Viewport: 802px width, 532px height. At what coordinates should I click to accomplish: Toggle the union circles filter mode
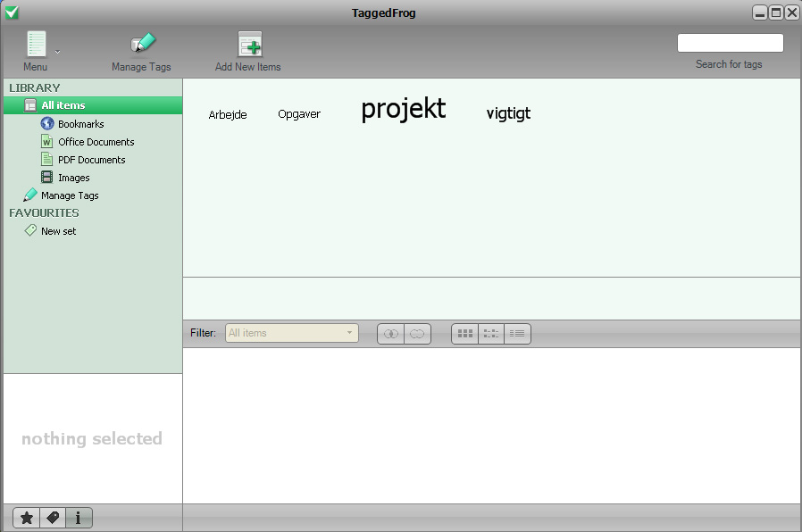click(x=417, y=334)
